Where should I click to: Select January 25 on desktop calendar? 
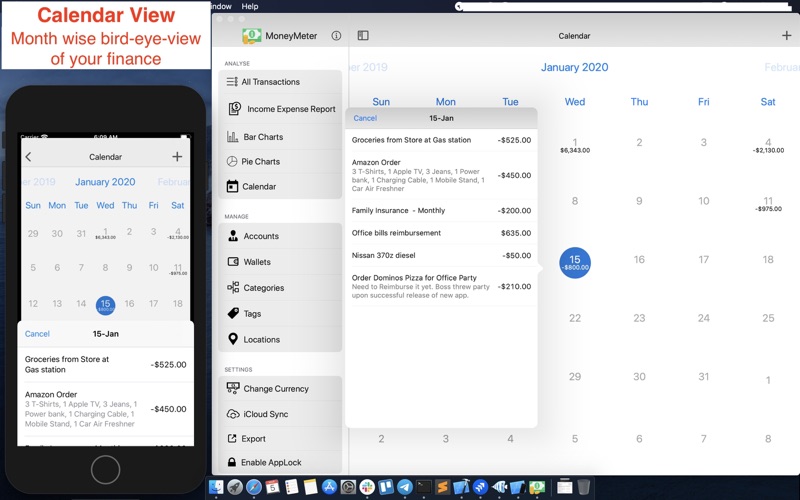[x=768, y=318]
